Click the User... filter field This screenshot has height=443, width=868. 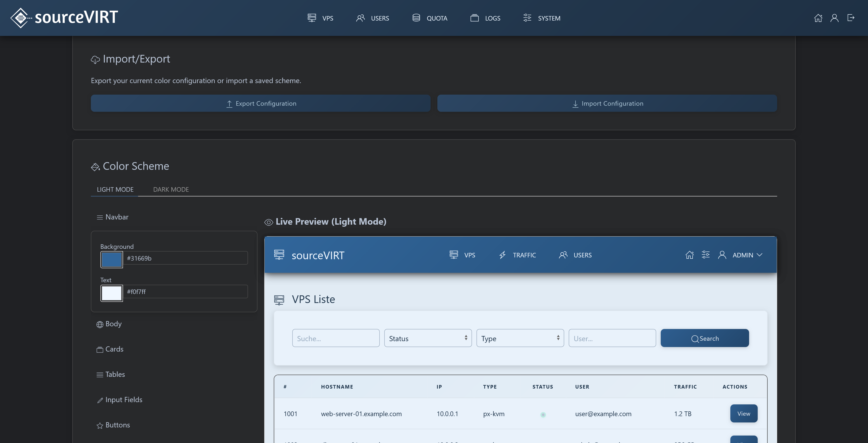pos(612,338)
